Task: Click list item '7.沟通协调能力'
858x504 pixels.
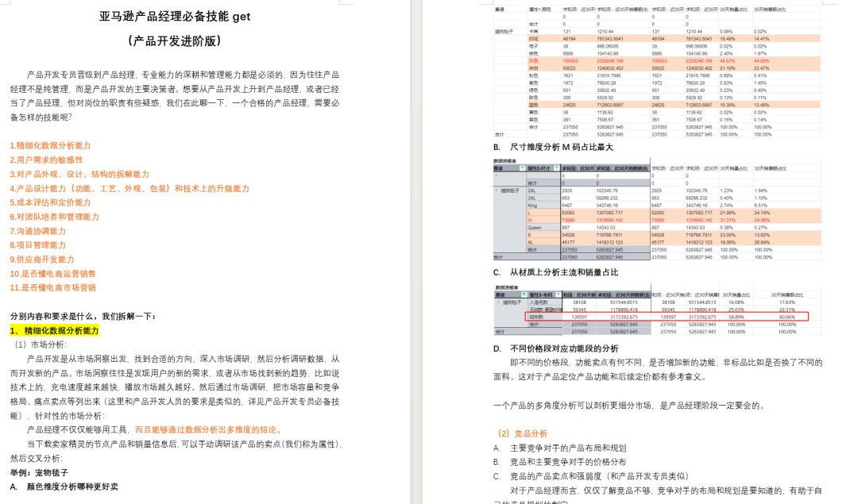Action: click(38, 231)
